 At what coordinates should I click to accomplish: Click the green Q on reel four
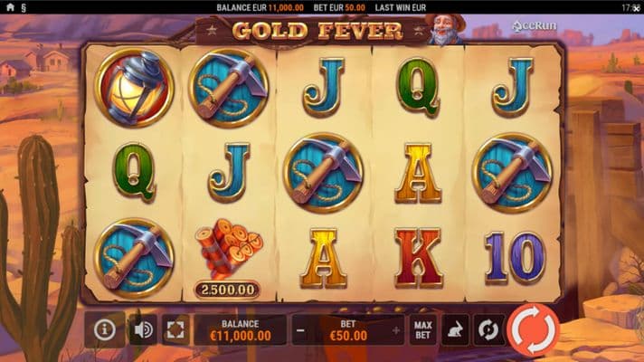[418, 88]
